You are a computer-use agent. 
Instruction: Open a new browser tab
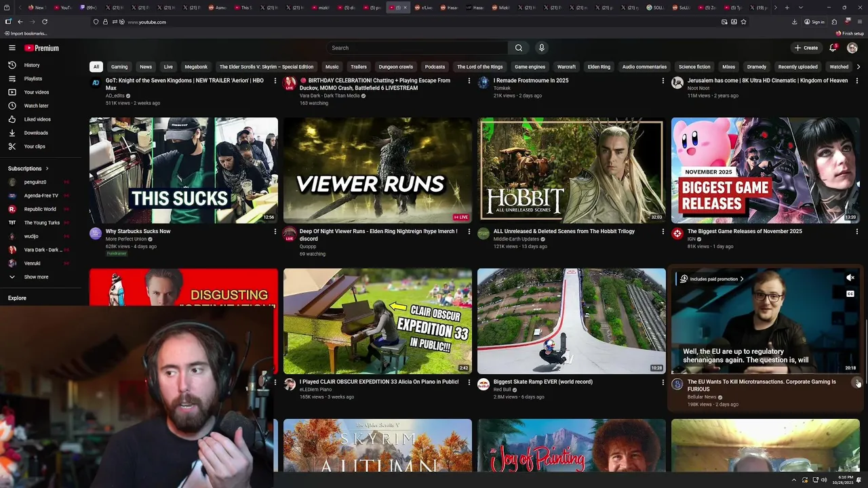(x=787, y=7)
